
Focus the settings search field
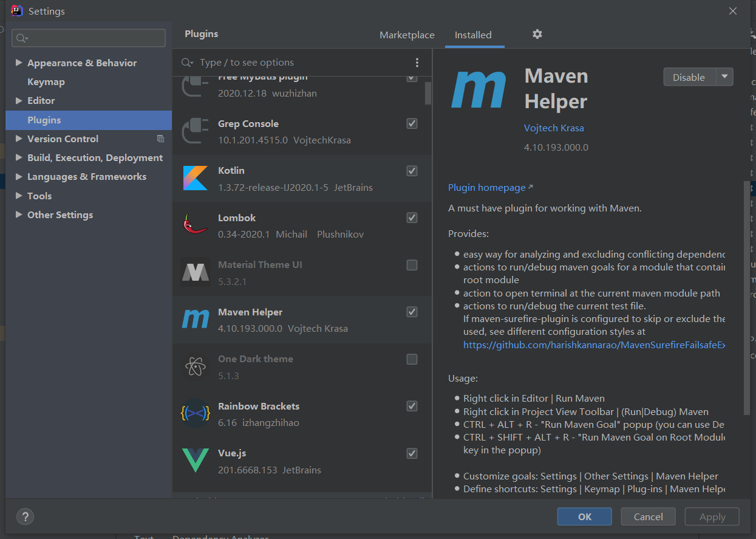89,38
